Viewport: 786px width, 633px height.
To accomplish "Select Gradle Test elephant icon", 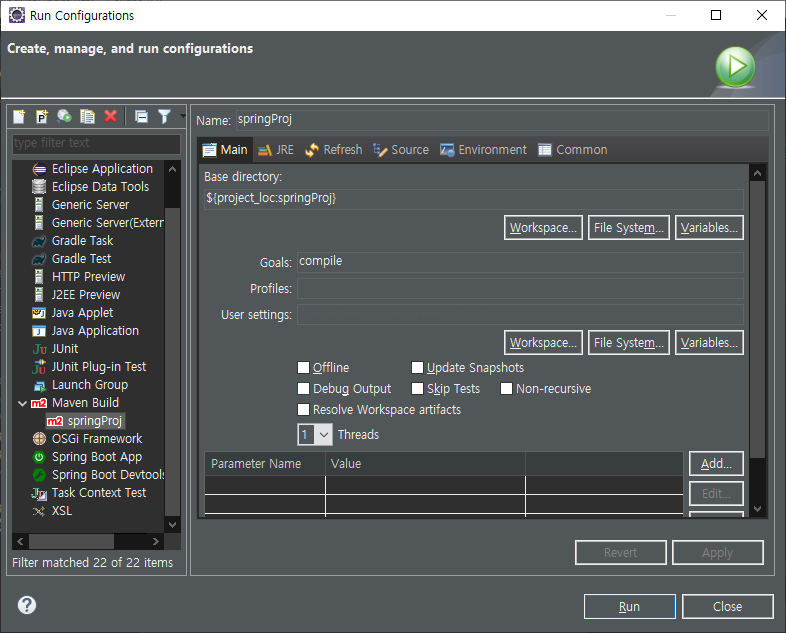I will [x=39, y=259].
